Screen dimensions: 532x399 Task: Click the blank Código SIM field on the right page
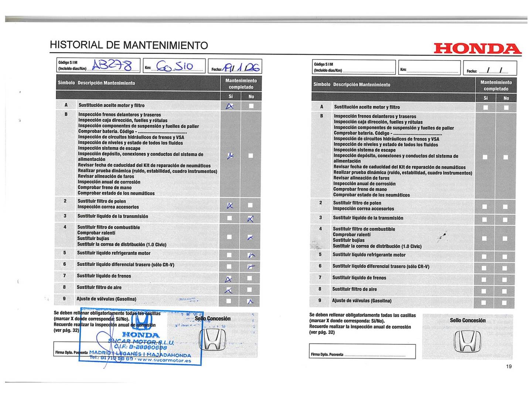[x=354, y=68]
